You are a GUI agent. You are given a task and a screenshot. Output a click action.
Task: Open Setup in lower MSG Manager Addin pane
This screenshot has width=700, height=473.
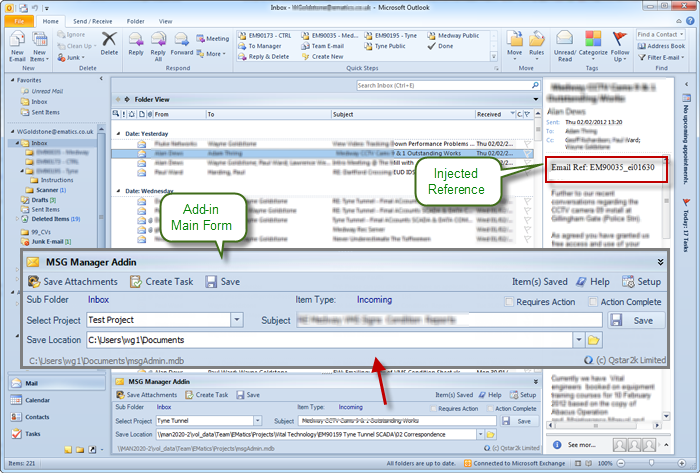tap(523, 395)
